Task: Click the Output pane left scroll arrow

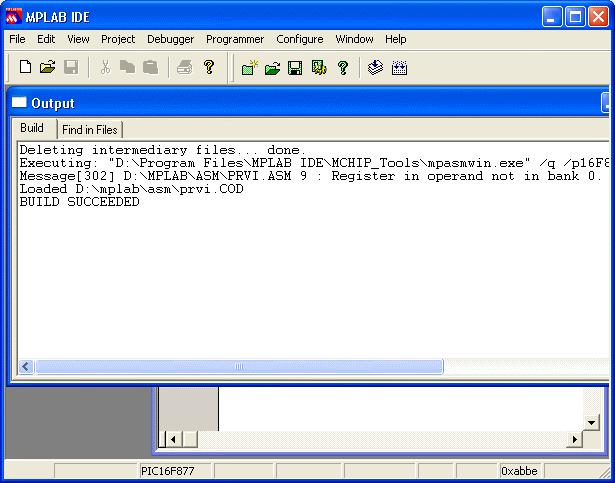Action: (x=26, y=367)
